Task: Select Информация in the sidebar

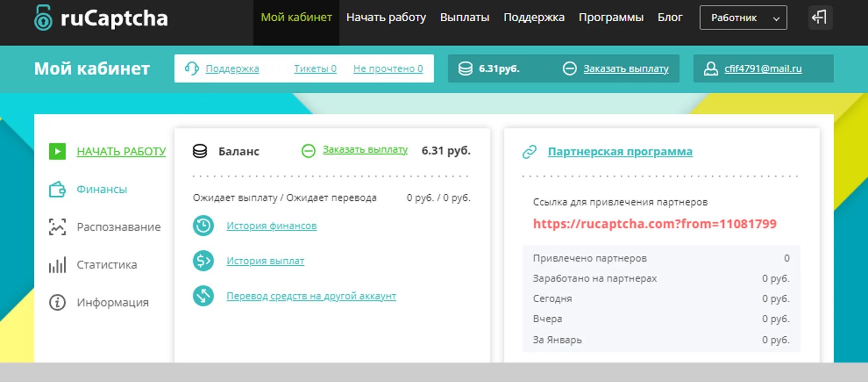Action: [113, 302]
